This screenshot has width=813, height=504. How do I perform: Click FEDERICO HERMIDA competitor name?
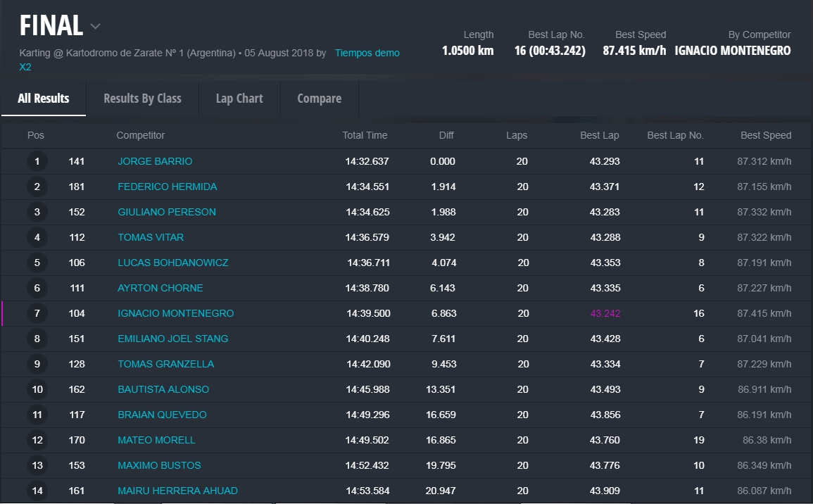click(167, 187)
